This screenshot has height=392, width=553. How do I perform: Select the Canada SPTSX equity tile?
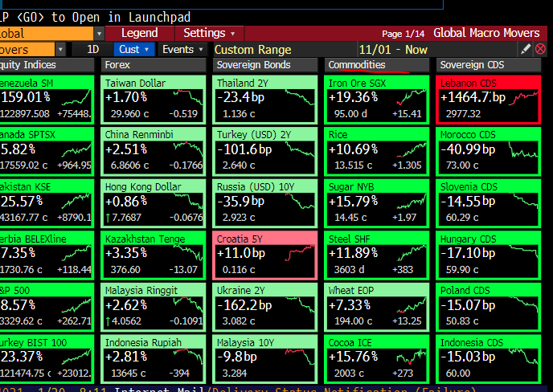[x=47, y=151]
